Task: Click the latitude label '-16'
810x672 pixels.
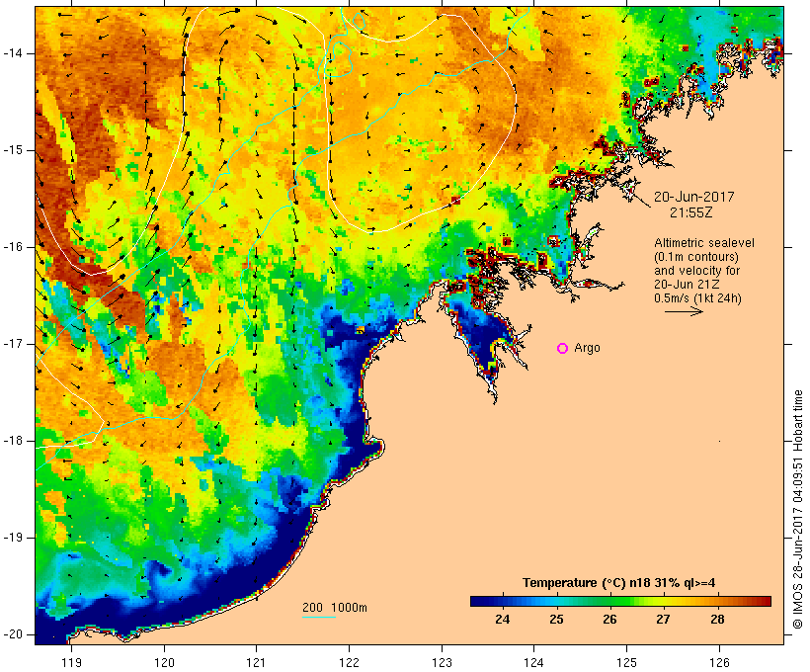Action: (x=13, y=247)
